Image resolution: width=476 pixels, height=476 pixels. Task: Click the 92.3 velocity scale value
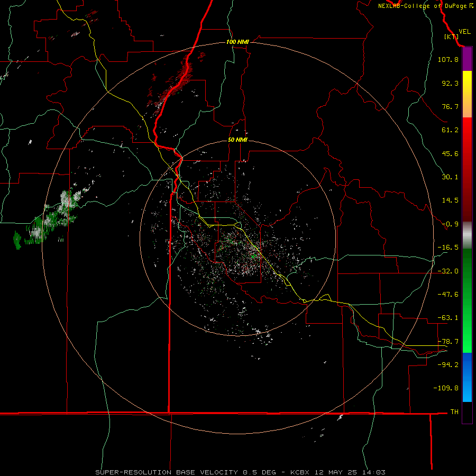[450, 83]
